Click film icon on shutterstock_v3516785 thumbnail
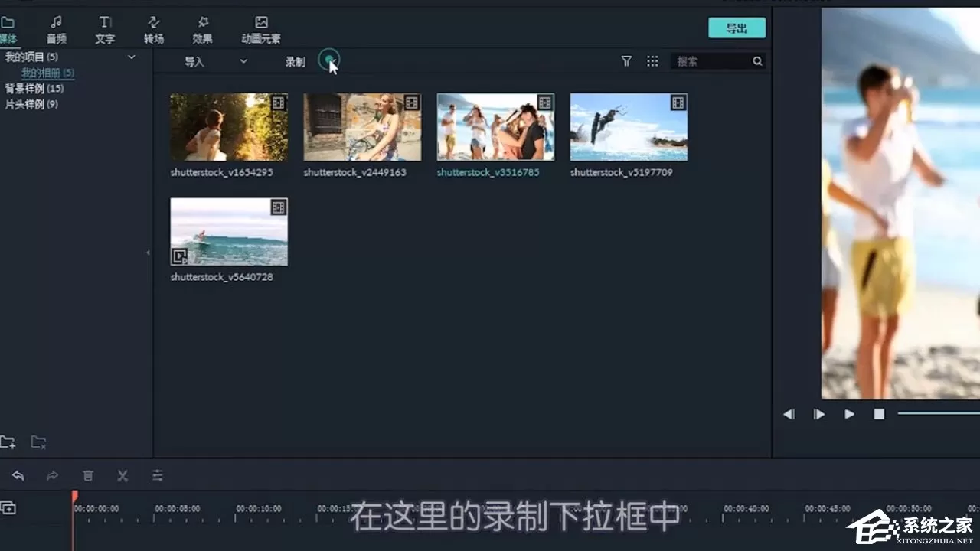 (x=545, y=103)
